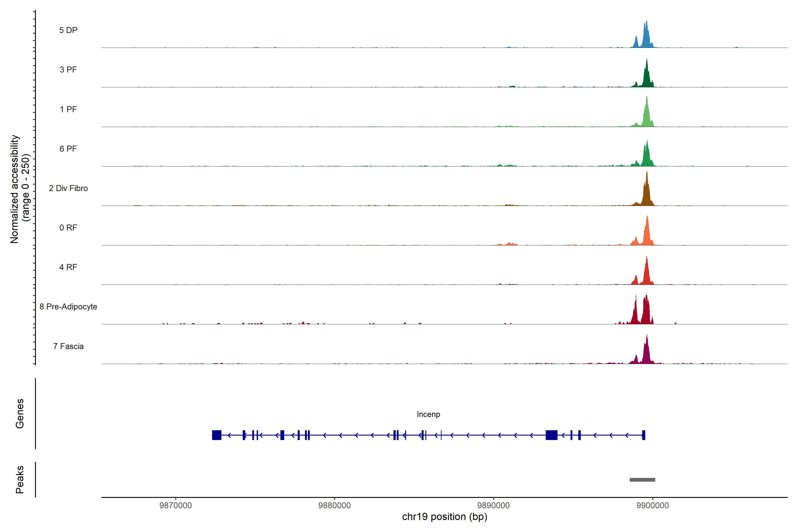Image resolution: width=798 pixels, height=532 pixels.
Task: Click the large leftmost Incenp exon block
Action: (217, 435)
